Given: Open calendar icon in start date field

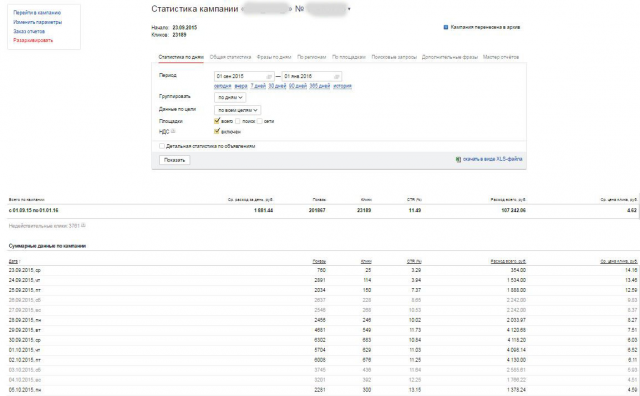Looking at the screenshot, I should pos(269,77).
